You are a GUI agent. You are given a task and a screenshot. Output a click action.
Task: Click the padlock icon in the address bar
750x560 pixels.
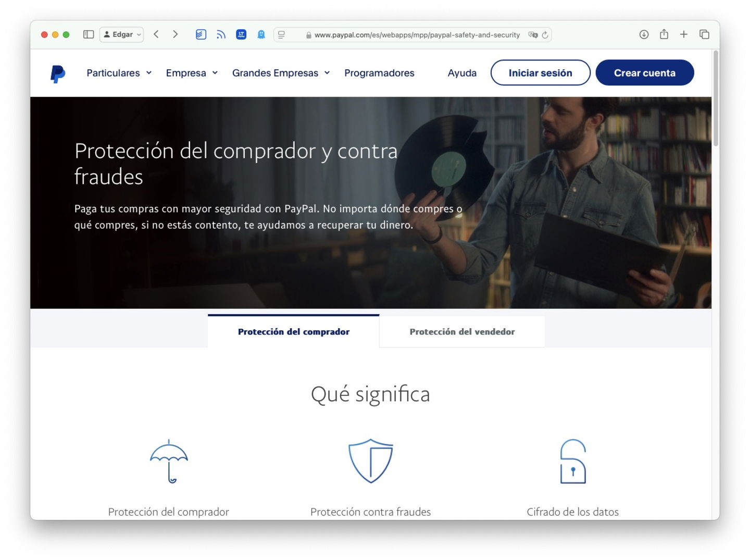tap(309, 35)
